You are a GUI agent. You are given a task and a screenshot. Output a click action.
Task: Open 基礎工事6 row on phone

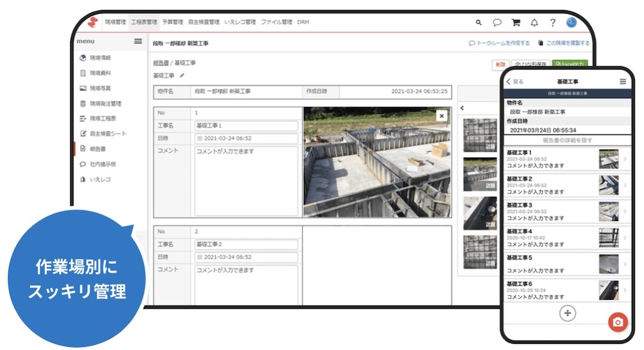click(x=567, y=291)
